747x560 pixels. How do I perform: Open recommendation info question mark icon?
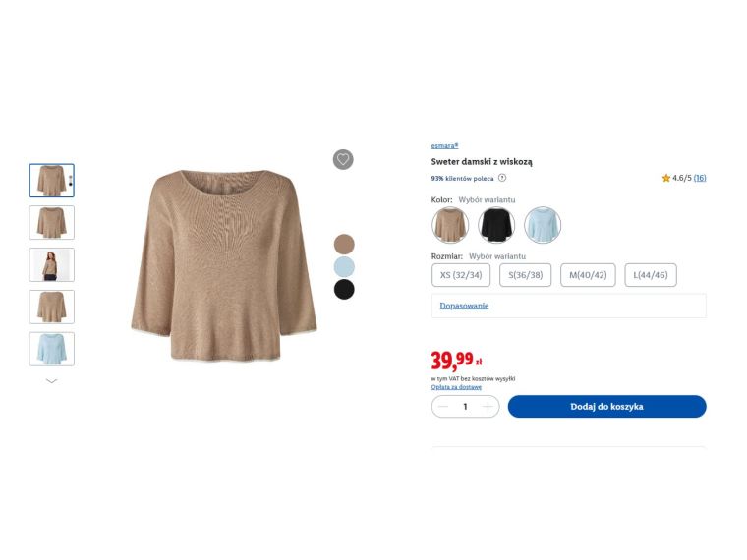click(x=502, y=178)
